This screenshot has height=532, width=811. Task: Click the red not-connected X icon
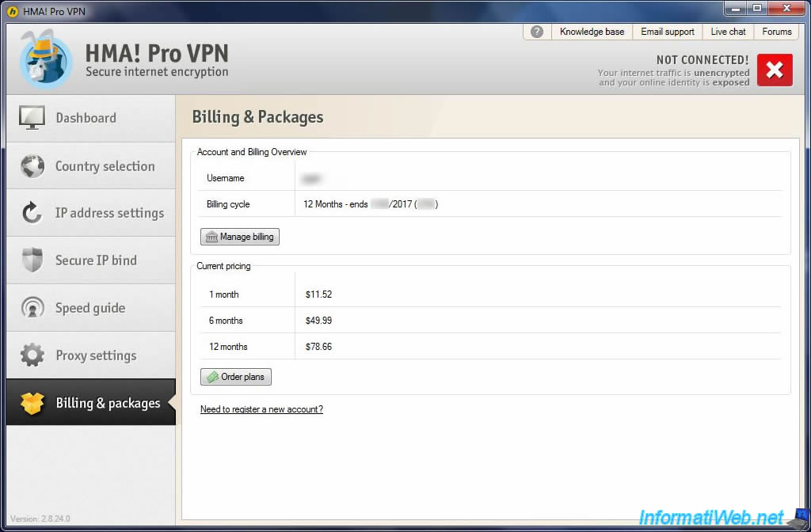(774, 70)
